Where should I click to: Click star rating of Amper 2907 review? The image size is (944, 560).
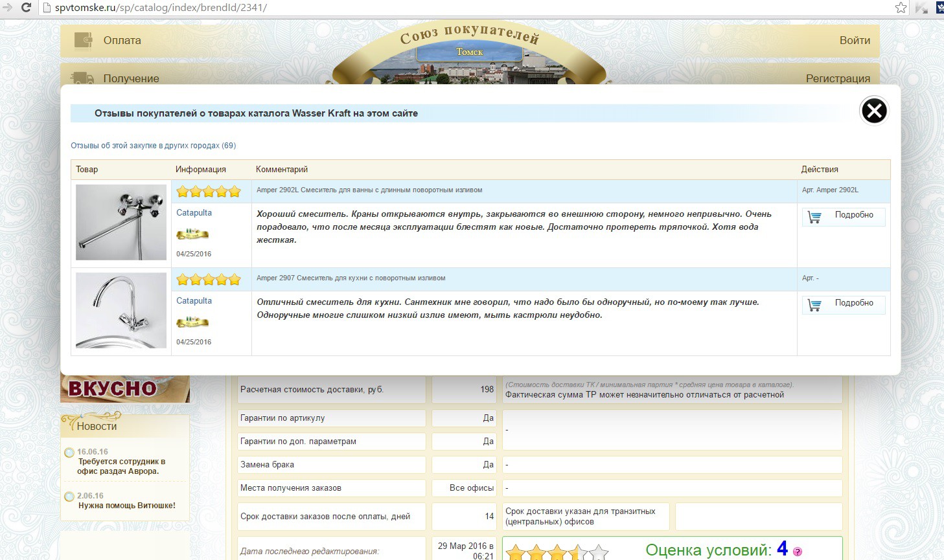209,280
